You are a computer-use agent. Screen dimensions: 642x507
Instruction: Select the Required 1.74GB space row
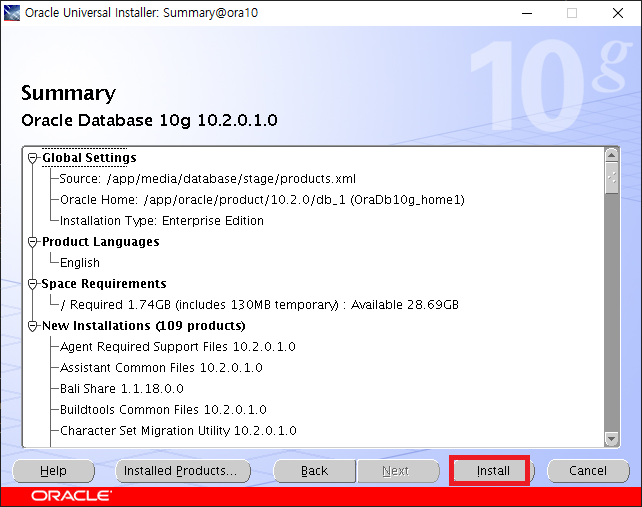tap(260, 305)
